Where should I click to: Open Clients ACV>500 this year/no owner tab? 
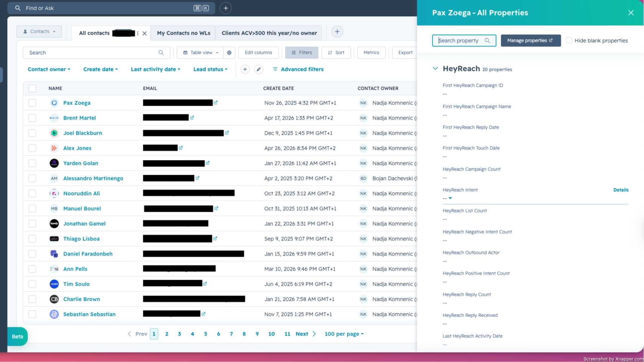tap(269, 33)
